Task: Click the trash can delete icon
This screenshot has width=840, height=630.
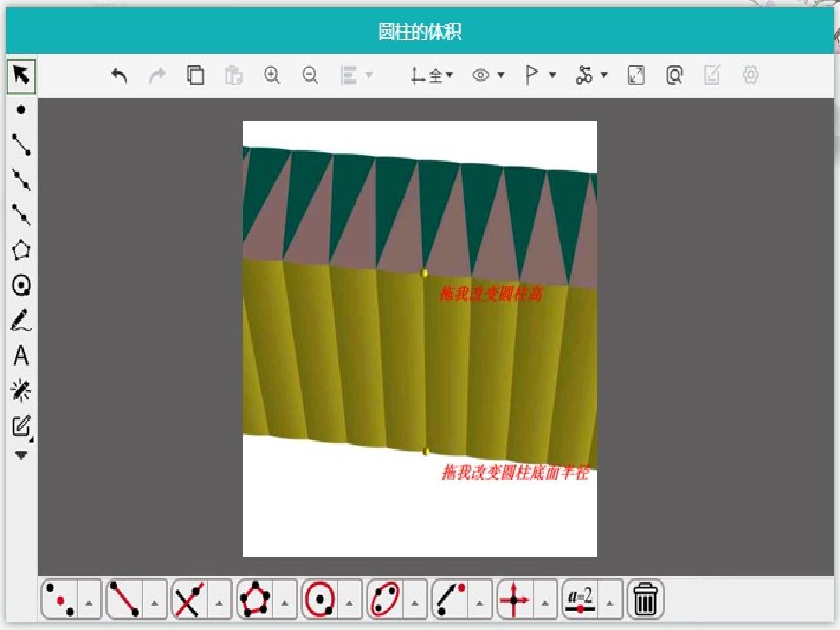Action: point(645,599)
